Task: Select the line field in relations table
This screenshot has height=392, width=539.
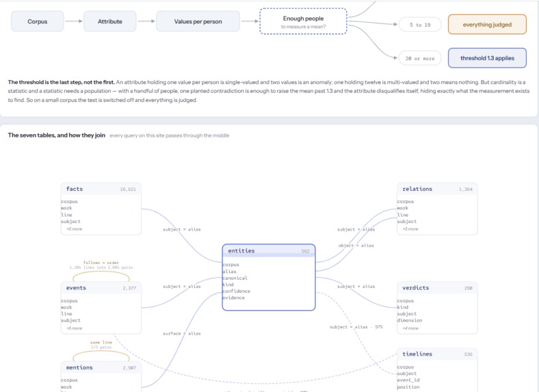Action: coord(402,215)
